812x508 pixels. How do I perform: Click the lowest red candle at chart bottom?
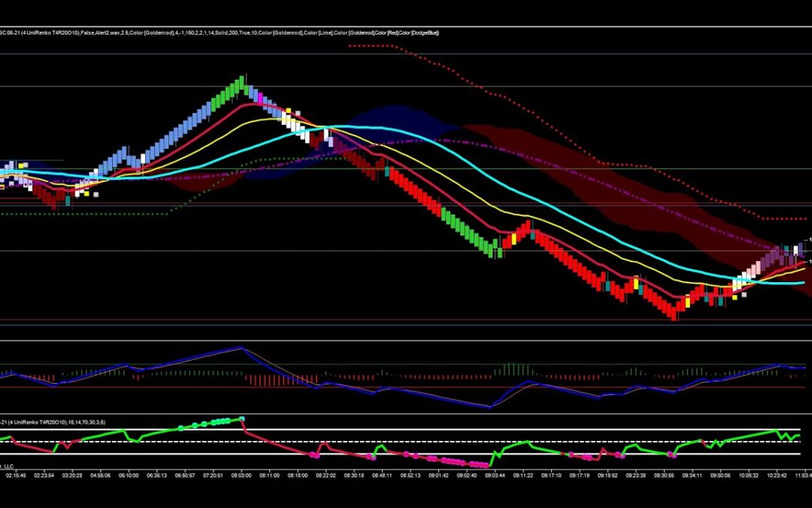coord(675,313)
